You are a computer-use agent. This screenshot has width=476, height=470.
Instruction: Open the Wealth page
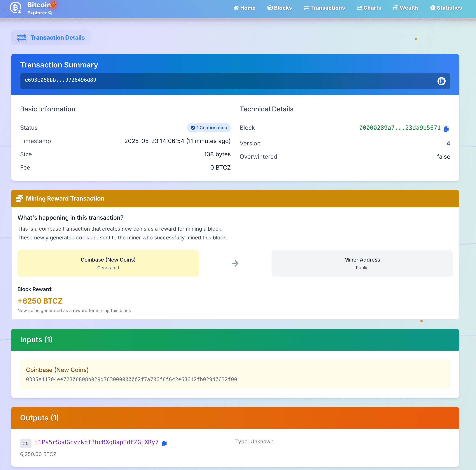tap(405, 8)
